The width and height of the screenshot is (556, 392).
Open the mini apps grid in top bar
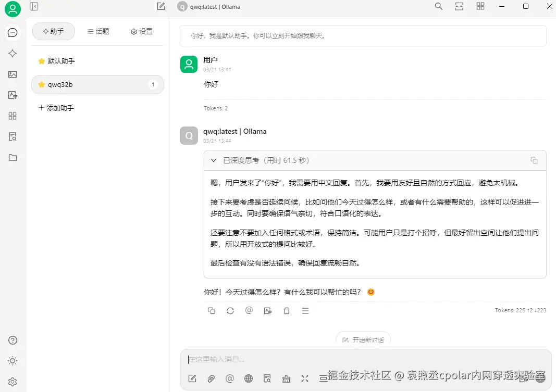[x=480, y=6]
